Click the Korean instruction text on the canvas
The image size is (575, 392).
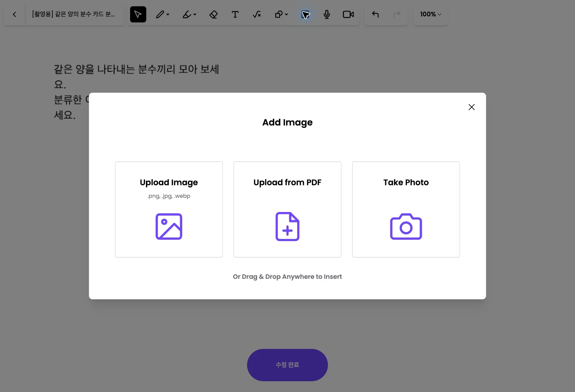click(x=137, y=92)
